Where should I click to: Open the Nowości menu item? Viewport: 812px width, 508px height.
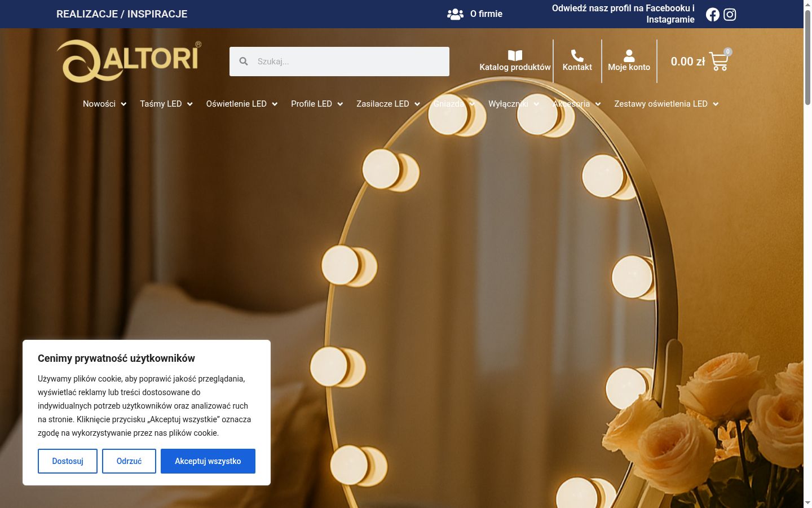coord(99,104)
